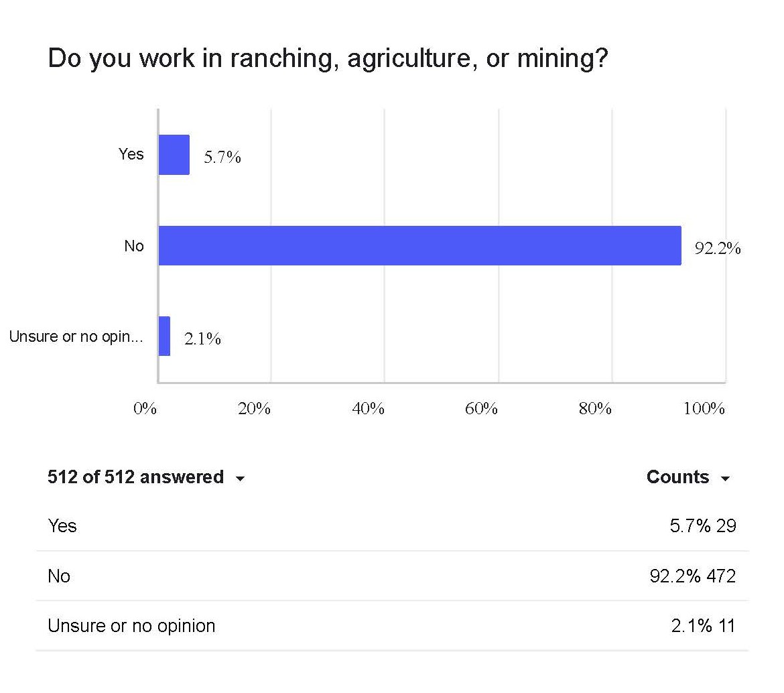784x693 pixels.
Task: Click the 100% x-axis tick label
Action: [x=704, y=409]
